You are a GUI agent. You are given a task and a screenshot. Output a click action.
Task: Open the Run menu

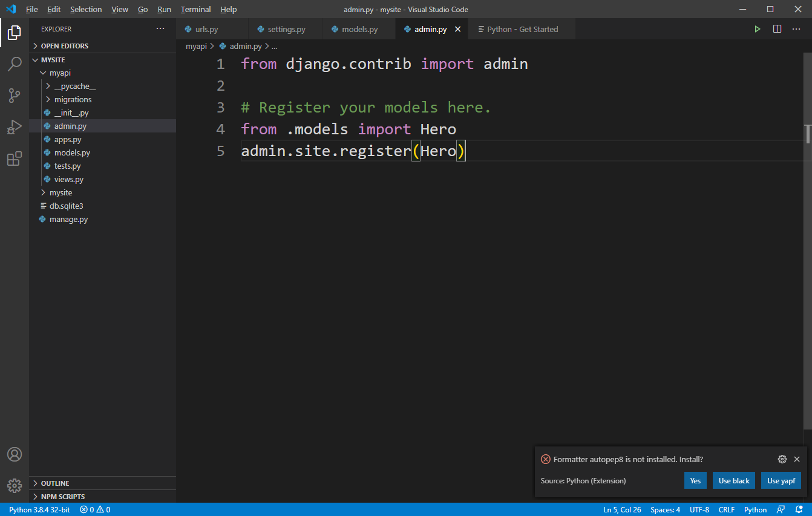pos(164,9)
